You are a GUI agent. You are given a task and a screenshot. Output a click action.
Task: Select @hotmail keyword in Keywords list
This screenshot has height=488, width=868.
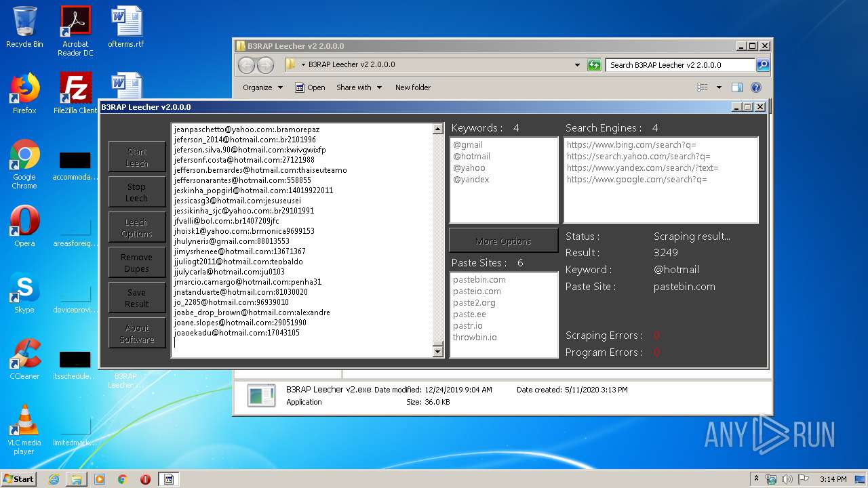click(x=471, y=157)
